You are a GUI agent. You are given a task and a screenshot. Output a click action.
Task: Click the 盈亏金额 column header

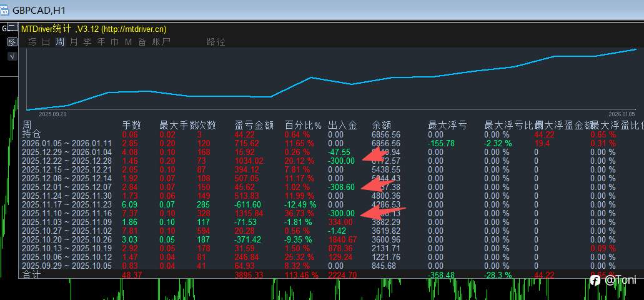[254, 126]
